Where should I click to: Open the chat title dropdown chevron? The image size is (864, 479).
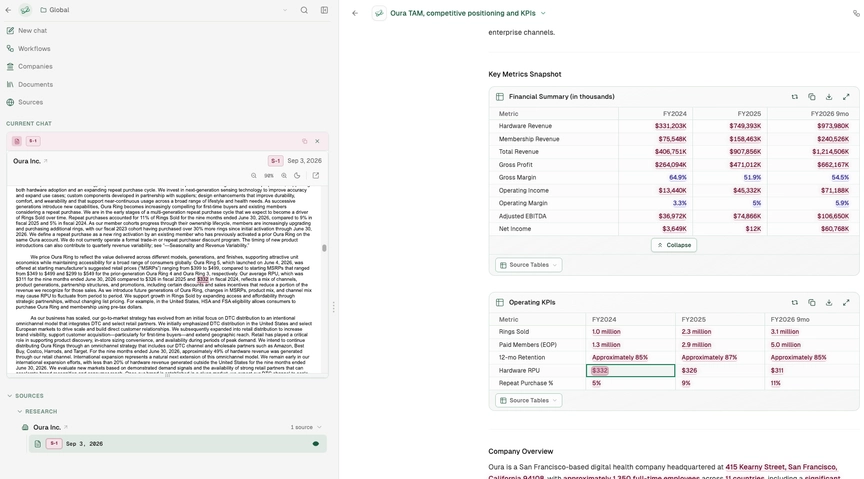point(543,13)
